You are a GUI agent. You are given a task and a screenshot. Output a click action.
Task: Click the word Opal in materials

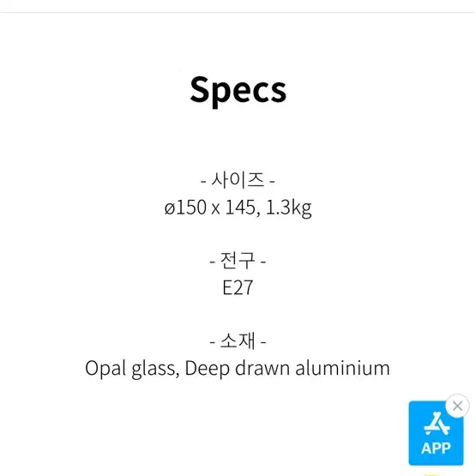105,369
